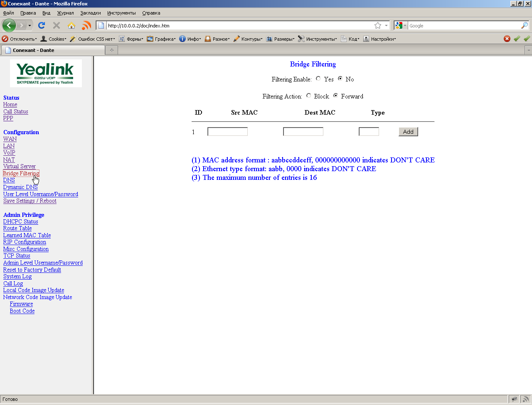
Task: Click the RSS icon in status bar
Action: pos(526,399)
